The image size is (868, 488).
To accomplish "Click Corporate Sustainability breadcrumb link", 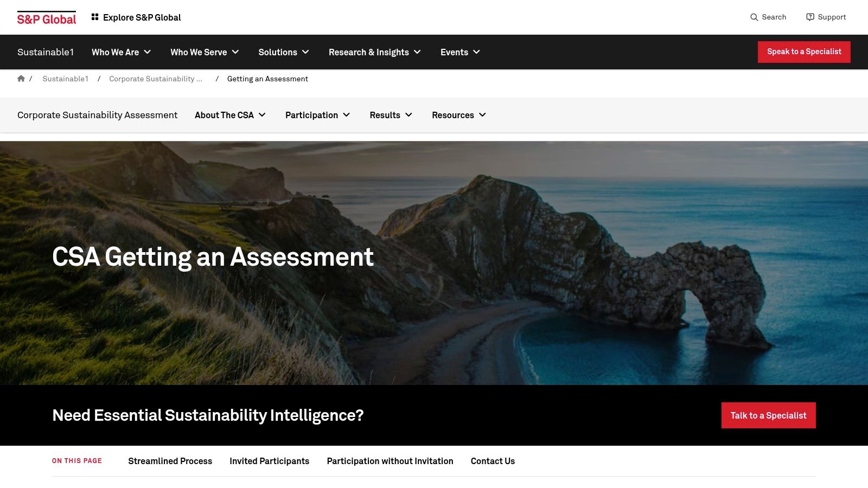I will pos(156,79).
